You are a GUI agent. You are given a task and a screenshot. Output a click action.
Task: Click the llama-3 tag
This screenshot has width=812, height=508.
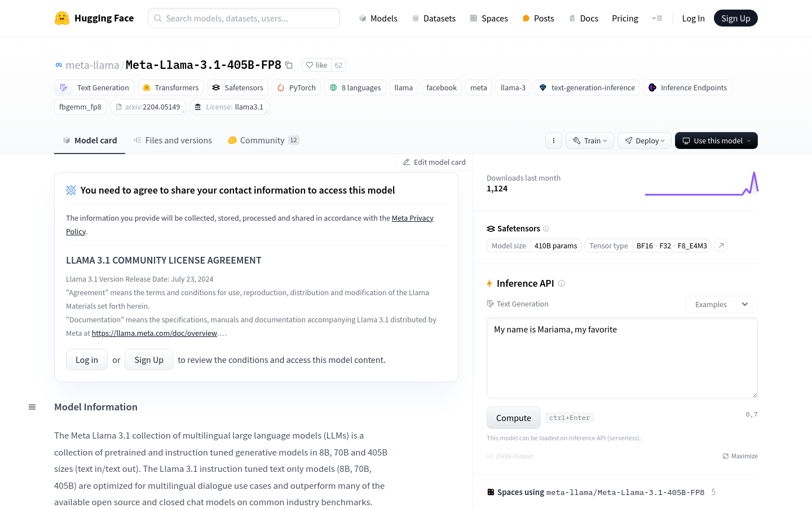(513, 87)
